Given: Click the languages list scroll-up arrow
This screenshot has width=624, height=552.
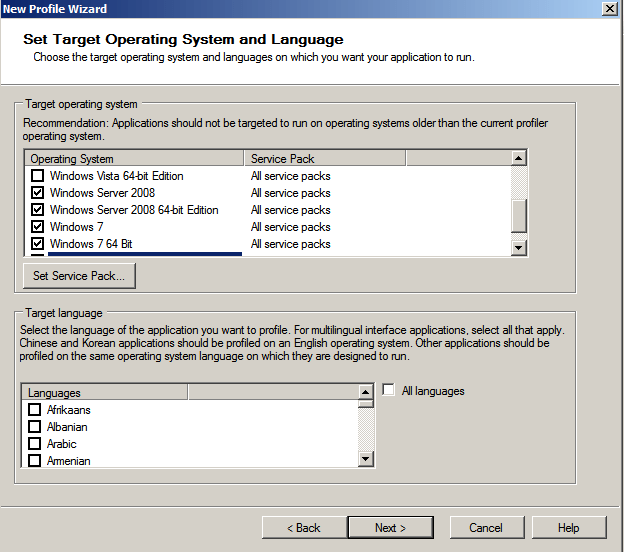Looking at the screenshot, I should 365,392.
